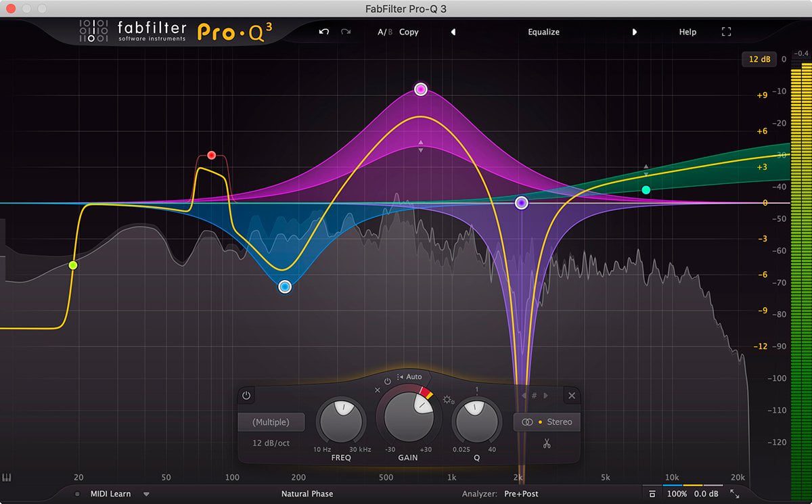
Task: Click the +6 gain scale label
Action: [762, 131]
